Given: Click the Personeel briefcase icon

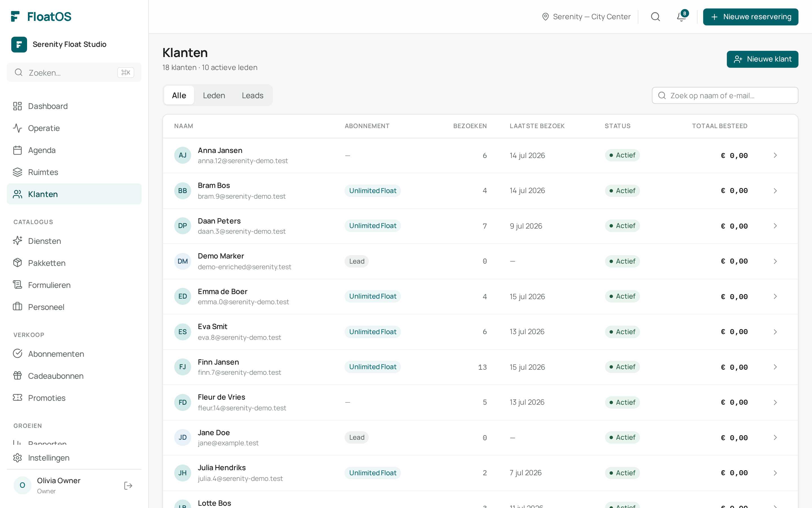Looking at the screenshot, I should point(17,307).
